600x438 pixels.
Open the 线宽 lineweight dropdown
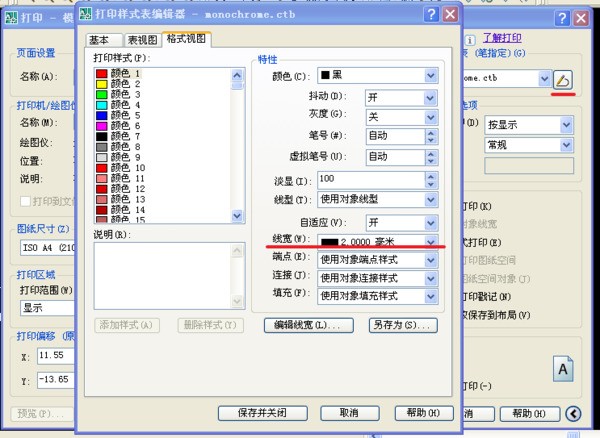click(x=431, y=241)
